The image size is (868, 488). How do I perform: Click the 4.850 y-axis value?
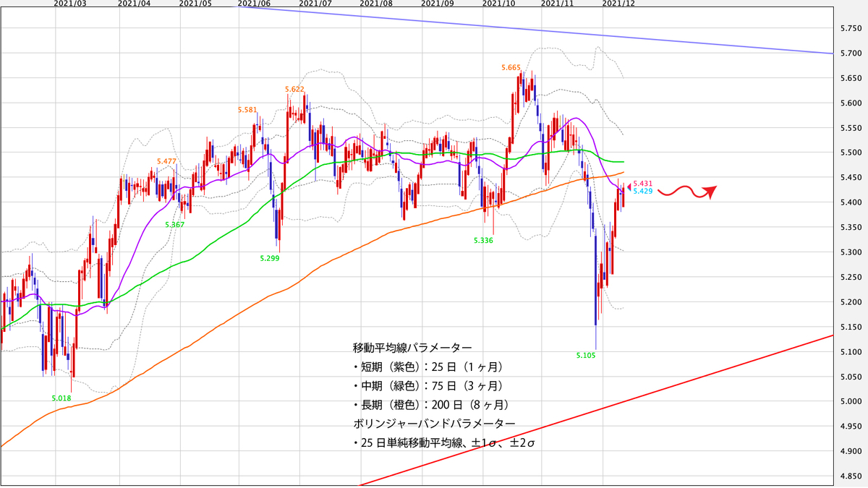tap(849, 476)
